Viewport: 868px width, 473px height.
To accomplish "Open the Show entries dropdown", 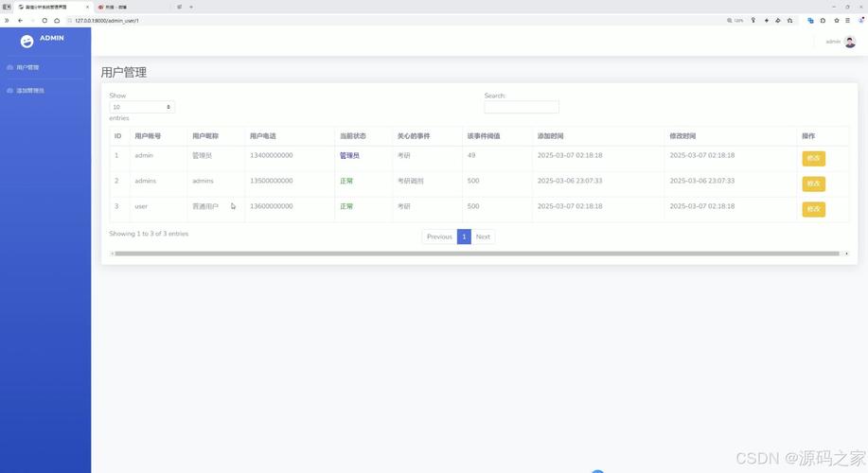I will pos(142,107).
